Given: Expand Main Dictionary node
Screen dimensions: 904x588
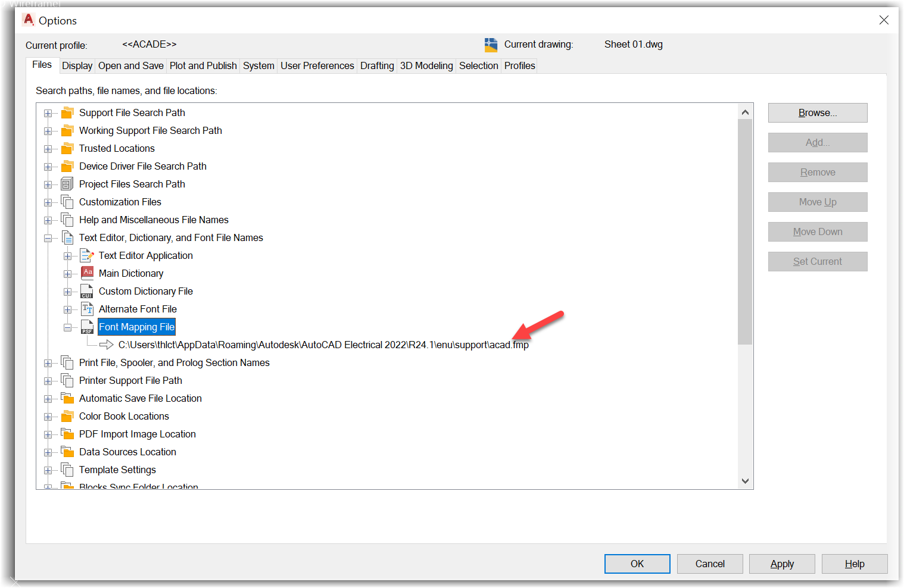Looking at the screenshot, I should (x=67, y=274).
